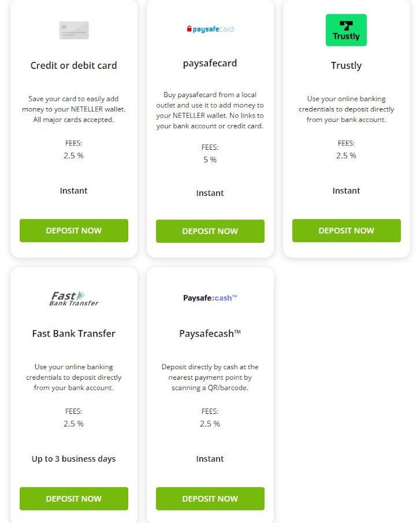Click the Paysafe:cash logo
The height and width of the screenshot is (523, 420).
point(210,298)
